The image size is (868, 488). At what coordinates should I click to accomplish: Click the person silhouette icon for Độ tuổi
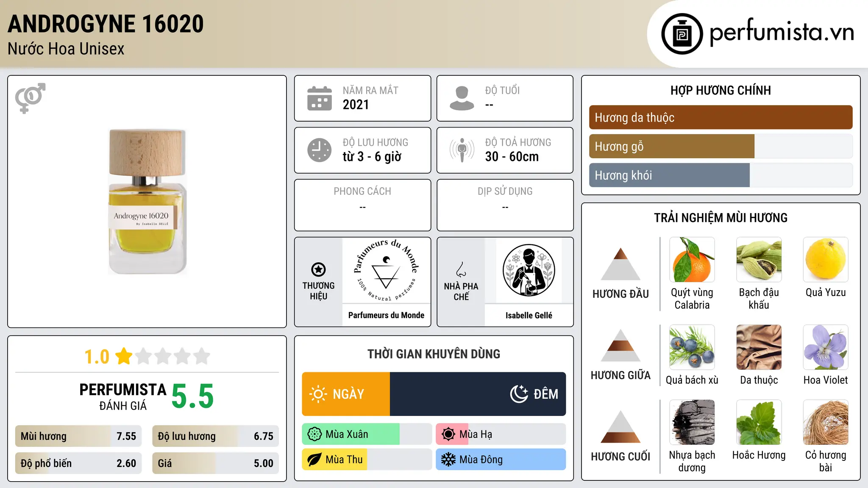tap(462, 98)
